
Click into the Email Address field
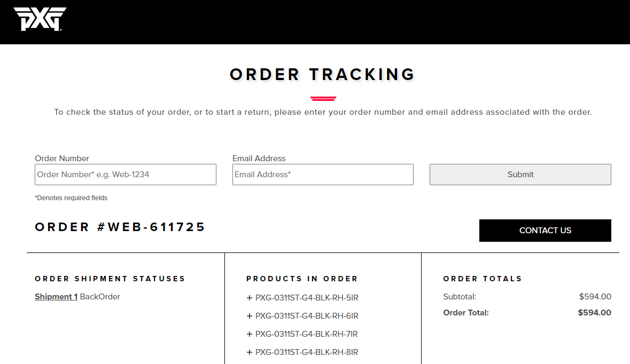[323, 175]
